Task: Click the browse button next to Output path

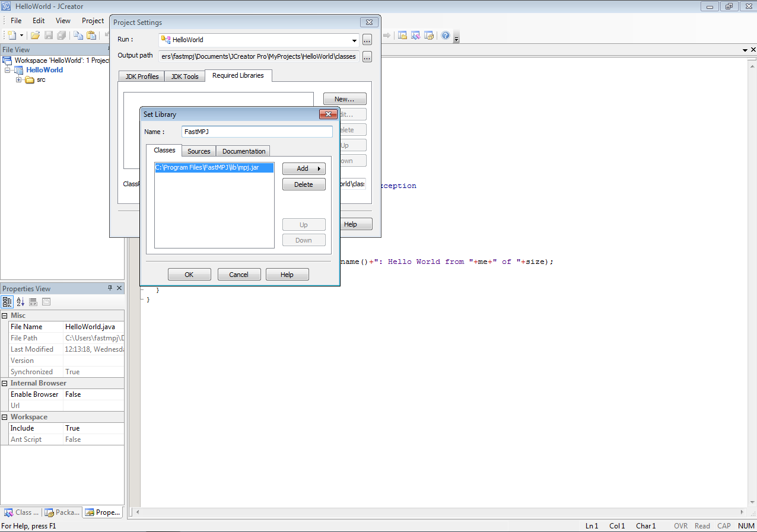Action: pyautogui.click(x=367, y=57)
